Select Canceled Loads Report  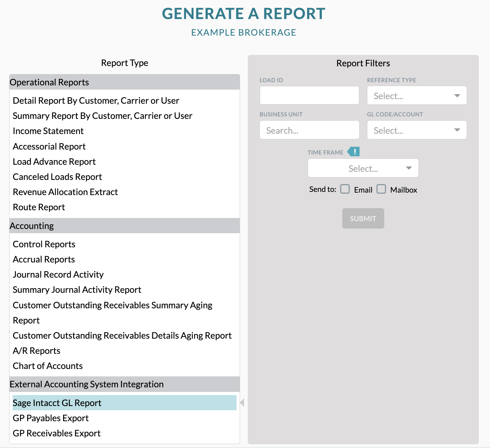pyautogui.click(x=57, y=176)
